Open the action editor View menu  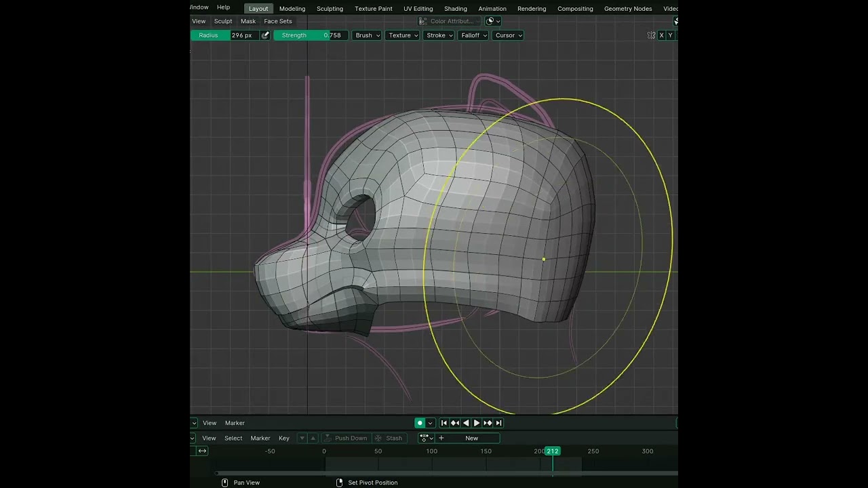click(x=209, y=439)
